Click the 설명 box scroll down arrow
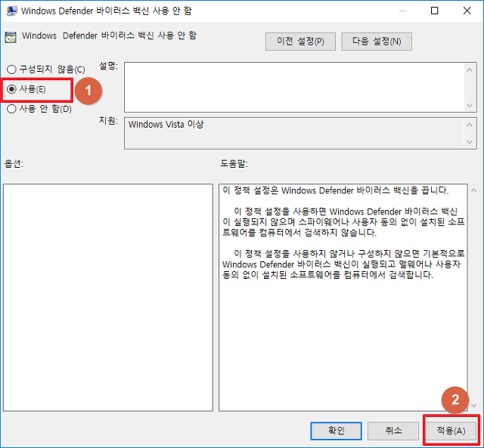The height and width of the screenshot is (448, 484). (x=470, y=106)
